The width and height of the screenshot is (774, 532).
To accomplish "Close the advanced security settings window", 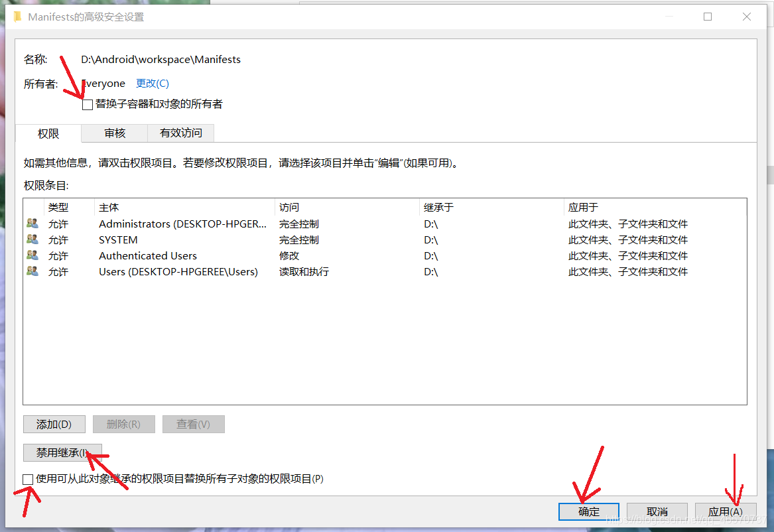I will [x=747, y=17].
